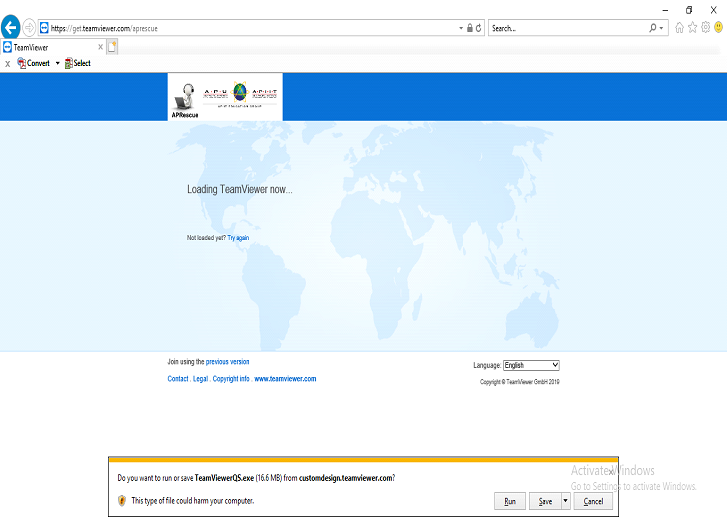Click the Loading TeamViewer now text

click(240, 189)
